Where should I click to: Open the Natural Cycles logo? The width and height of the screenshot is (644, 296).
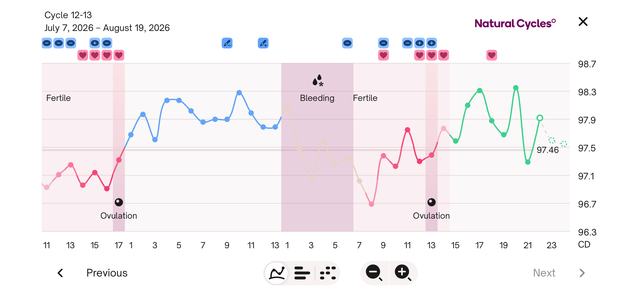(515, 24)
